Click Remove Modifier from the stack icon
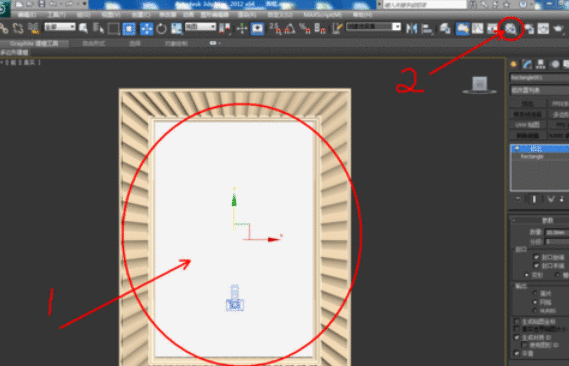569x366 pixels. tap(562, 199)
